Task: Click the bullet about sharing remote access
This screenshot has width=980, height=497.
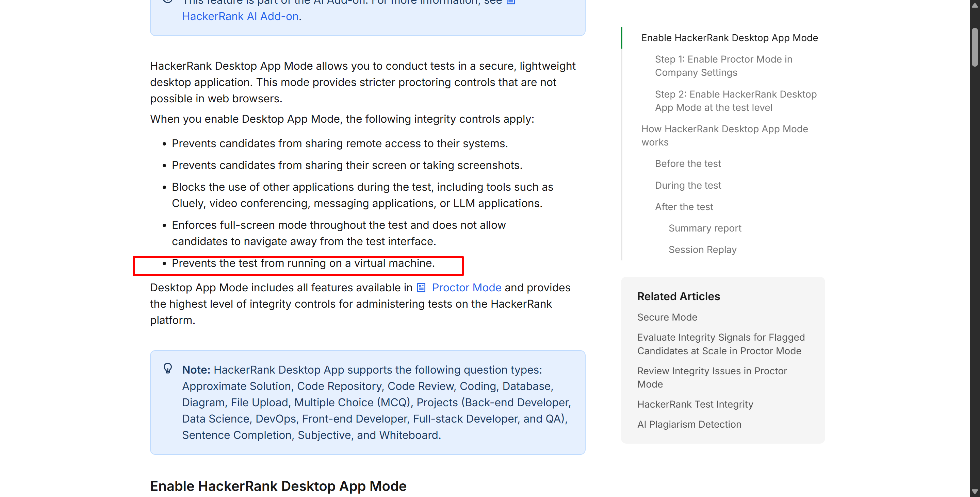Action: (x=339, y=144)
